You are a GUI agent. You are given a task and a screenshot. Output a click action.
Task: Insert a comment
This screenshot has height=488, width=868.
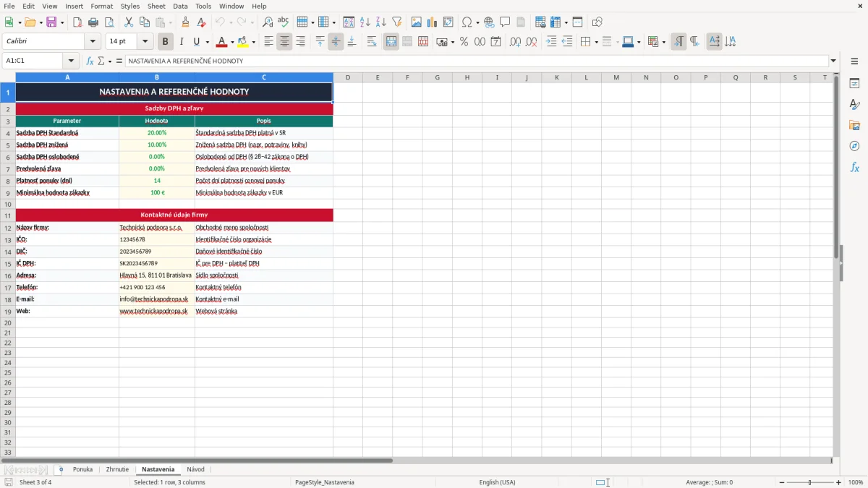pyautogui.click(x=505, y=22)
